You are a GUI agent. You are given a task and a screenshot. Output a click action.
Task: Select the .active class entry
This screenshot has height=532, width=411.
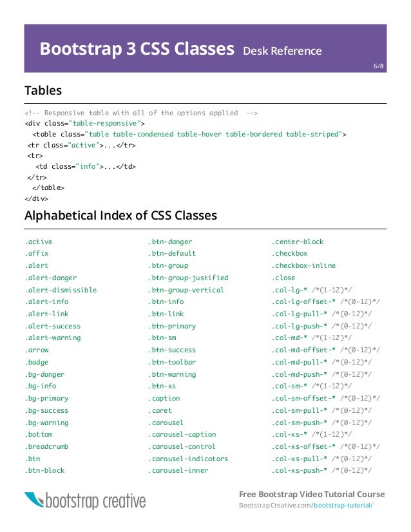point(39,242)
